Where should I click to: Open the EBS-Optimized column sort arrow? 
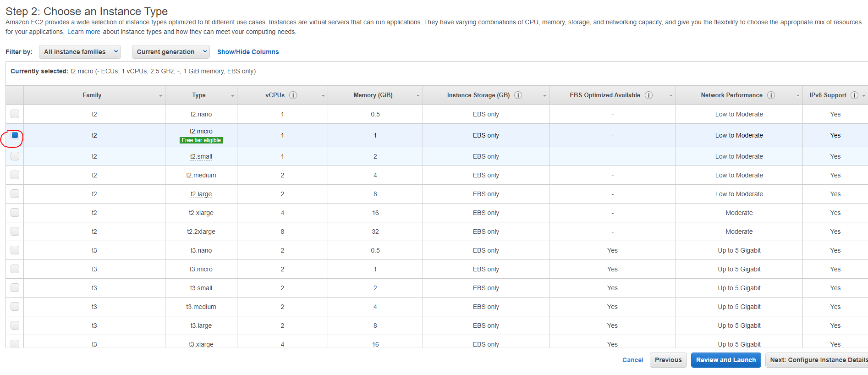point(671,96)
